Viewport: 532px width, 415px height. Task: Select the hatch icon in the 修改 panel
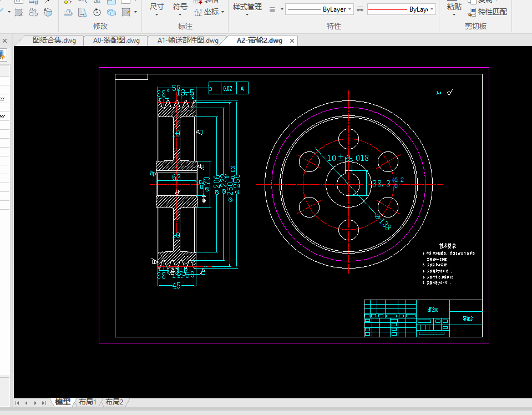[x=127, y=12]
